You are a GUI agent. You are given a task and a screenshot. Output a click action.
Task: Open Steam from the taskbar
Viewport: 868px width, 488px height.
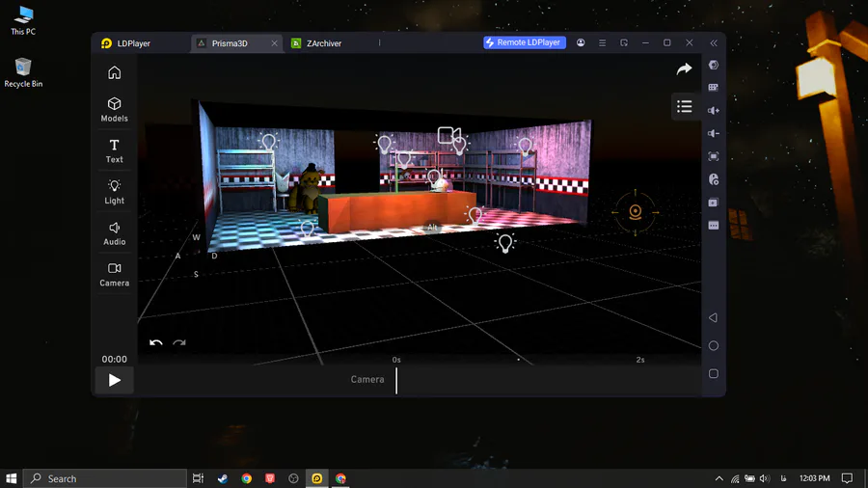223,478
